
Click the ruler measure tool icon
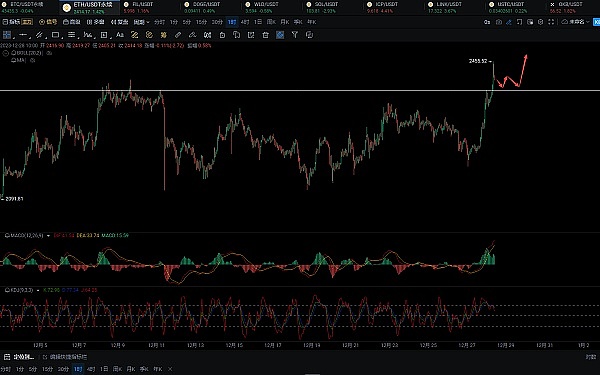pos(178,35)
